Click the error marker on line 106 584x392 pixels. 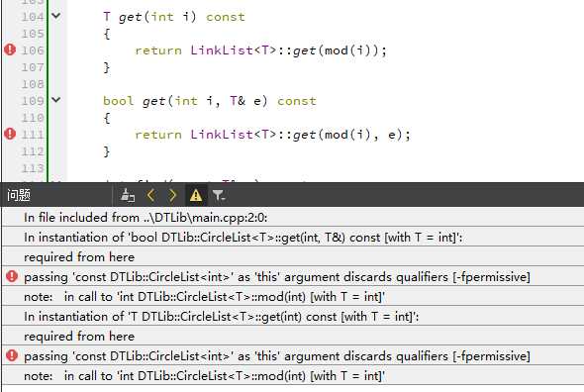pos(10,49)
